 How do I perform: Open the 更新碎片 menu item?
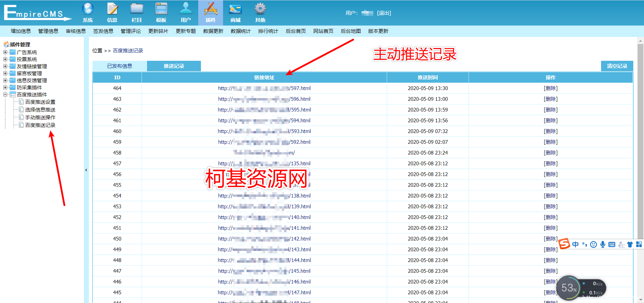158,31
